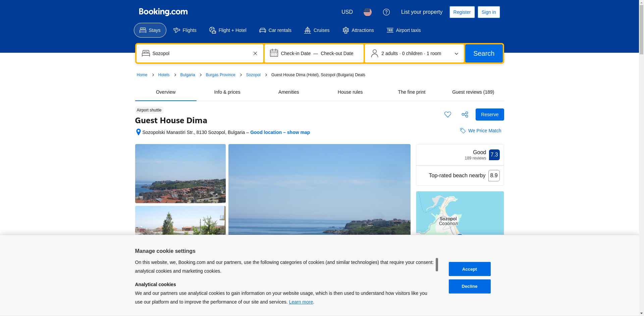Open the Sozopol town view thumbnail photo
The height and width of the screenshot is (316, 644).
180,174
